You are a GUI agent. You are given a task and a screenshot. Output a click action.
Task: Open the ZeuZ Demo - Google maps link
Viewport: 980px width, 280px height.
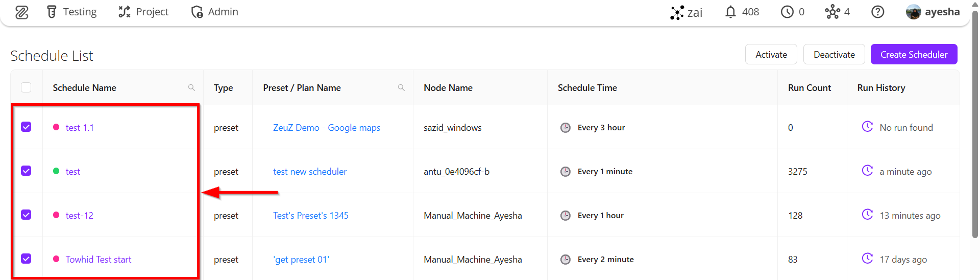(326, 128)
